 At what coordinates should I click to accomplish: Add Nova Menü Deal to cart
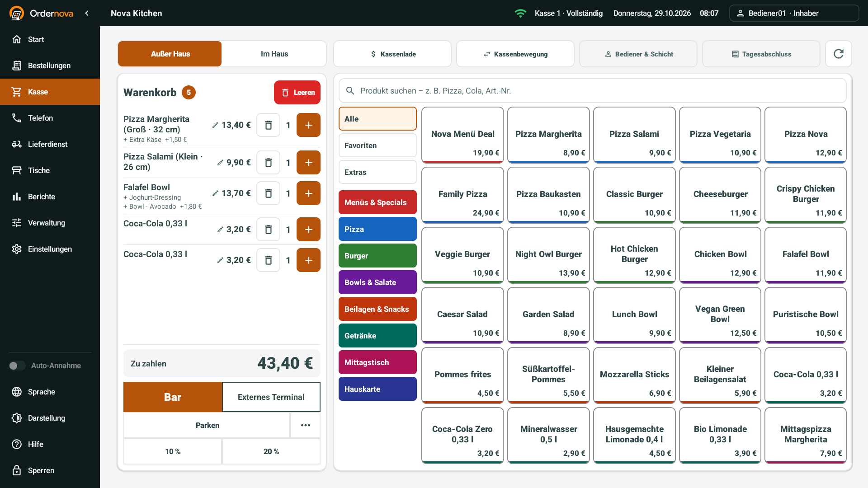462,135
